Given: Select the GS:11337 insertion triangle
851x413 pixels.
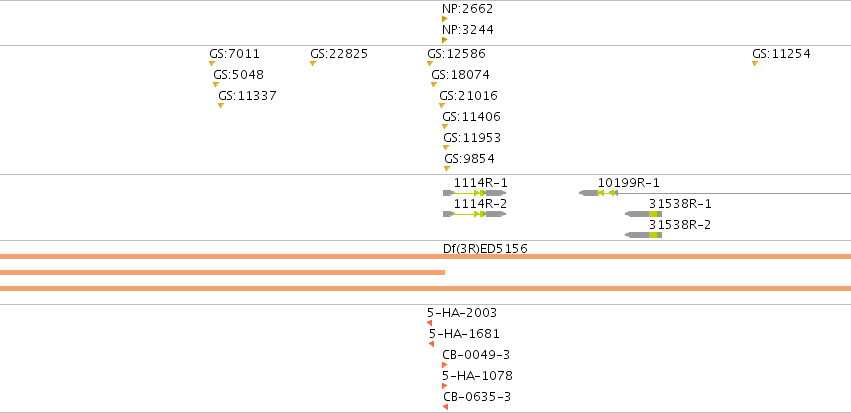Looking at the screenshot, I should 221,105.
